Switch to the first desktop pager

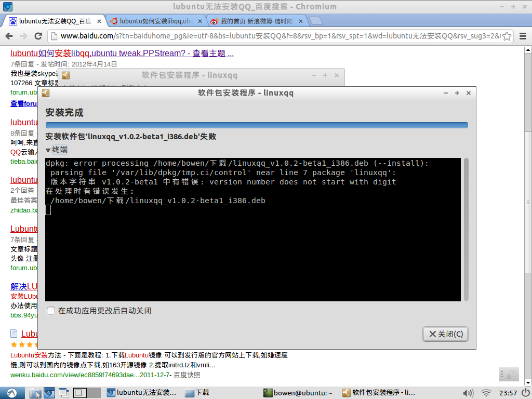click(79, 393)
